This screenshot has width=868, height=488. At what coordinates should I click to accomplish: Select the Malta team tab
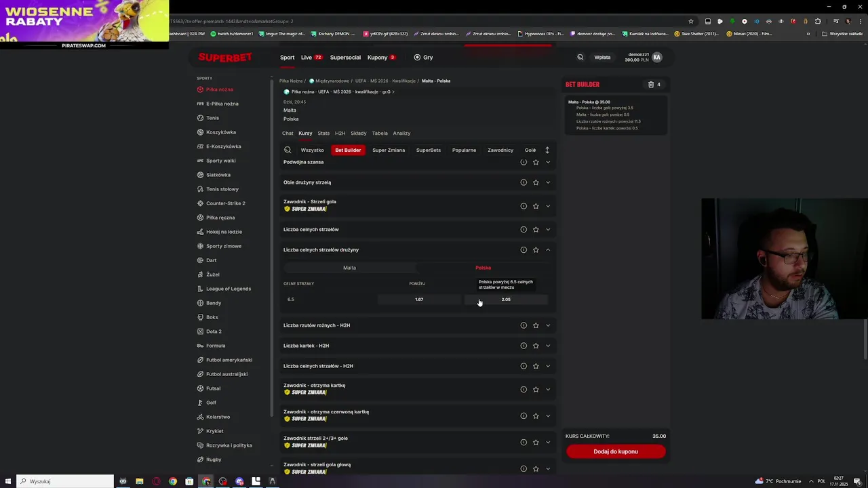(x=349, y=268)
